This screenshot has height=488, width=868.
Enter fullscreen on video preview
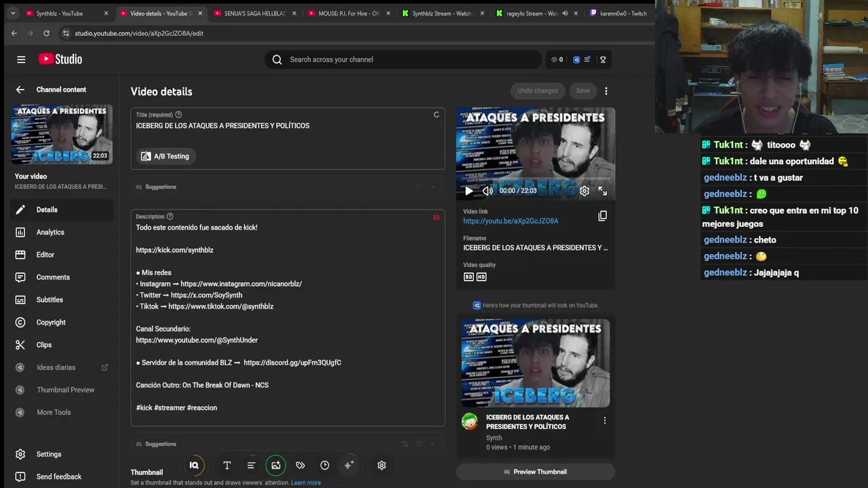(603, 191)
